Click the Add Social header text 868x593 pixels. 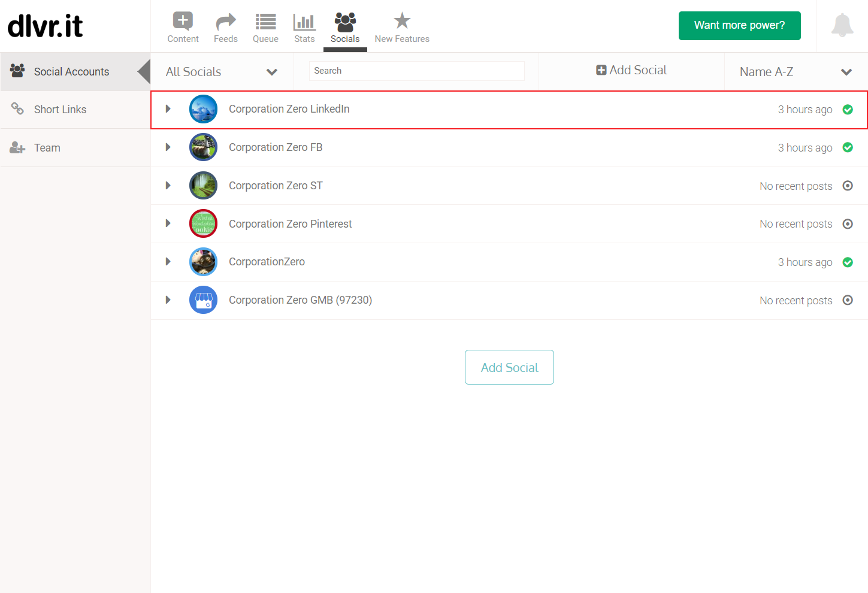pos(638,70)
